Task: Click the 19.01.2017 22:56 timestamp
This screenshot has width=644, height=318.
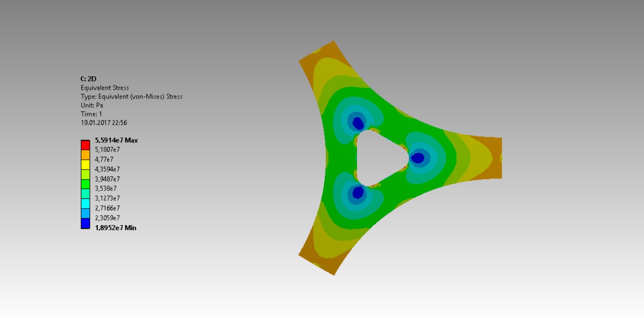Action: (x=104, y=123)
